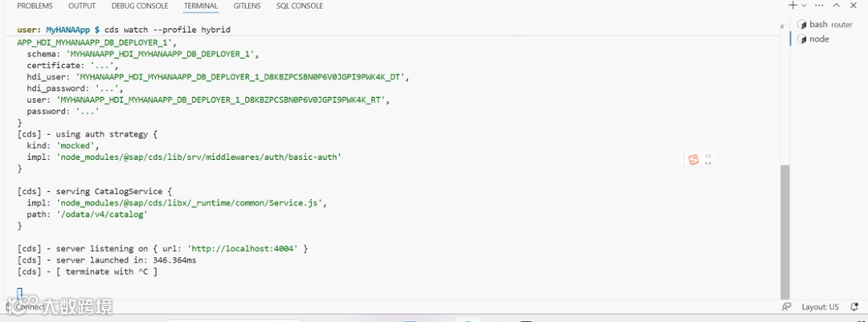This screenshot has height=322, width=868.
Task: Click the 'serving CatalogService {' line
Action: 95,191
